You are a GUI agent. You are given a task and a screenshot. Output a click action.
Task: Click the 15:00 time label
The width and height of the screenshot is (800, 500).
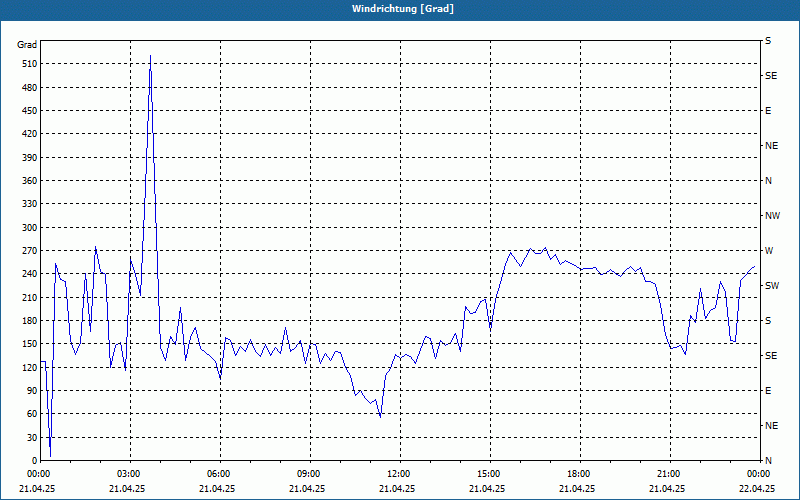point(490,474)
